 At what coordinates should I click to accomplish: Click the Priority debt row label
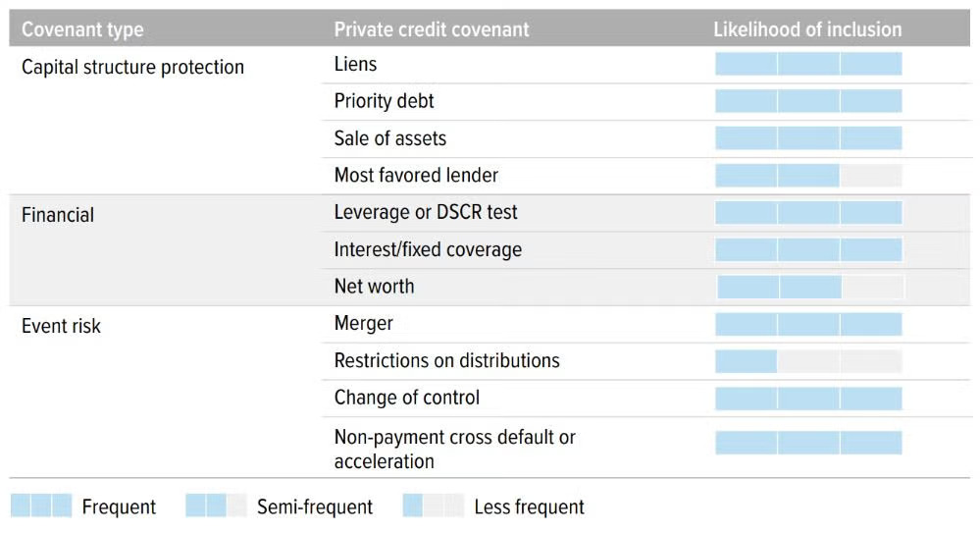384,101
